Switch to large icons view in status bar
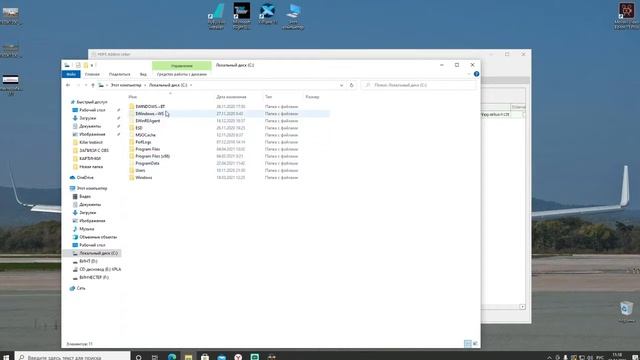 (x=475, y=344)
